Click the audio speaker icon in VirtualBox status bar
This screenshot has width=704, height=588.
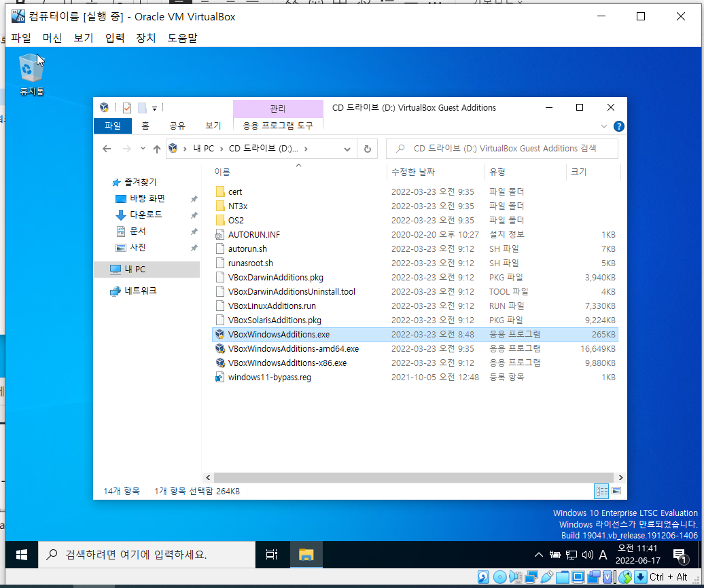point(515,576)
